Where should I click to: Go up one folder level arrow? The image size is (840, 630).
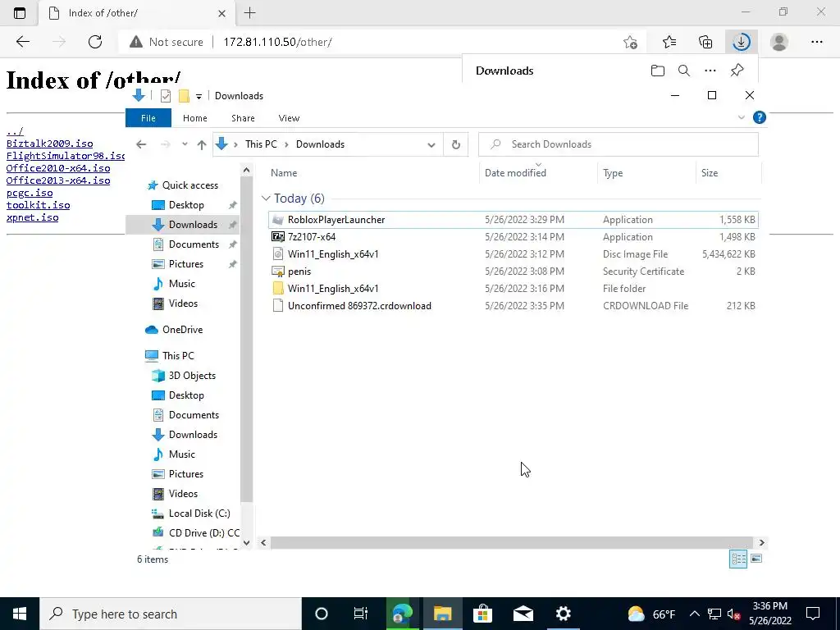tap(202, 144)
